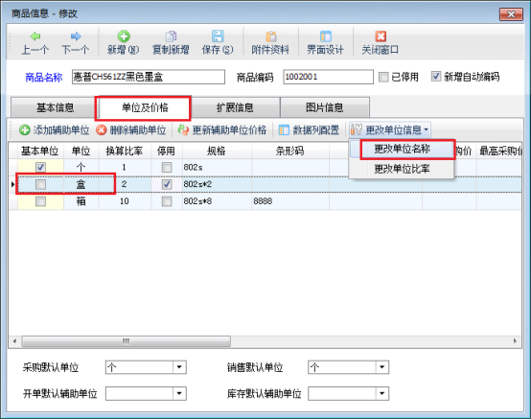Viewport: 531px width, 420px height.
Task: Click the green 新增 plus icon
Action: pyautogui.click(x=124, y=35)
